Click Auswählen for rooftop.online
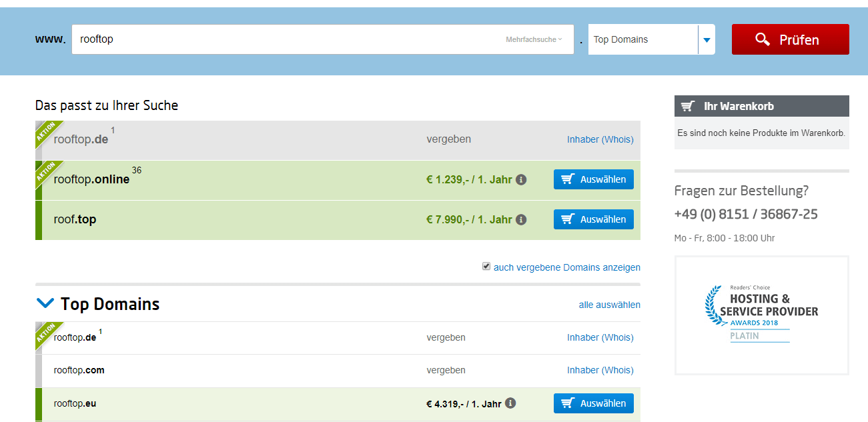This screenshot has height=422, width=868. point(594,179)
